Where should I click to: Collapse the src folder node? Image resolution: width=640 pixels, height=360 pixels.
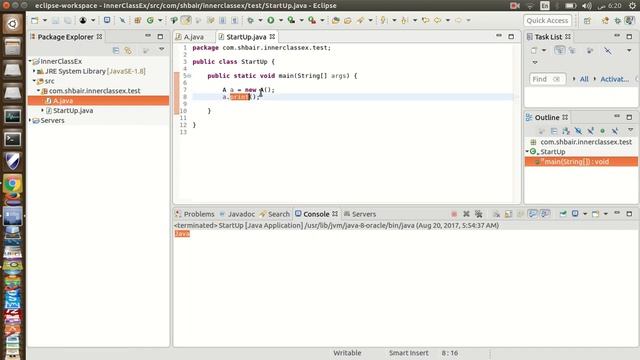point(34,80)
